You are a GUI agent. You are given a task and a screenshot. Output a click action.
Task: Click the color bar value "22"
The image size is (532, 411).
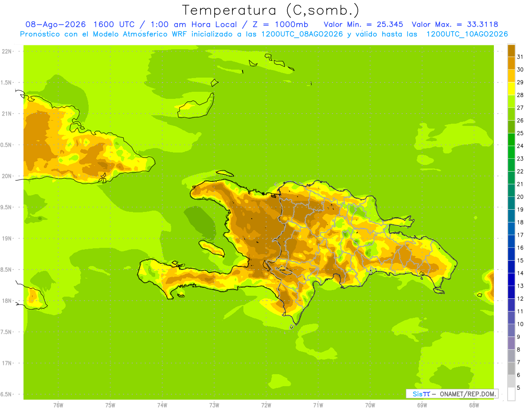click(x=520, y=171)
